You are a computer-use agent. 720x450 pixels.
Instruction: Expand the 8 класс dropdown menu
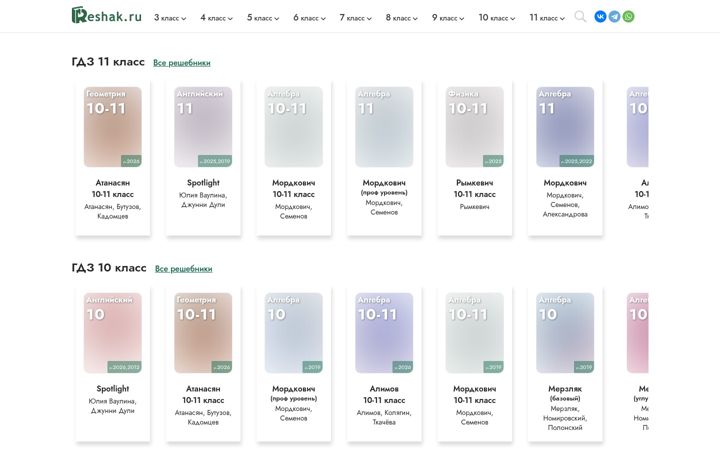(401, 18)
